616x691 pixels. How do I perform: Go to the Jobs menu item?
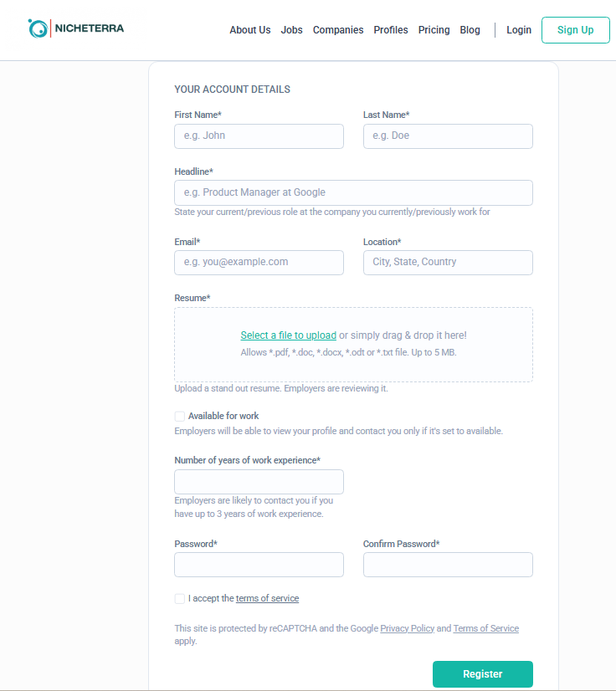tap(292, 30)
